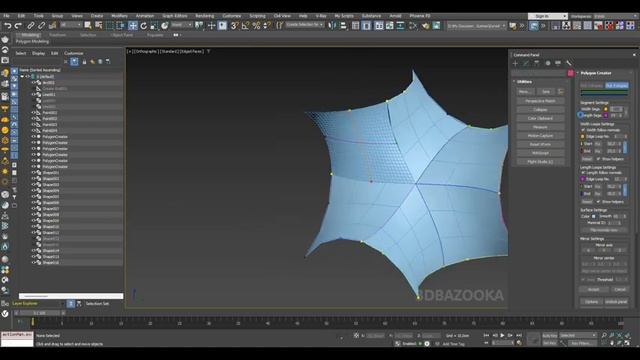Toggle the Angle Snap icon
The width and height of the screenshot is (640, 360).
(245, 25)
